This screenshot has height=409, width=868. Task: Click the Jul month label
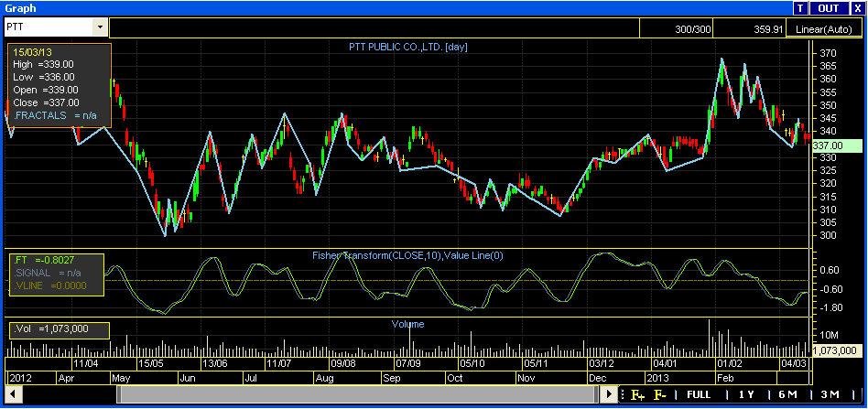pos(251,379)
